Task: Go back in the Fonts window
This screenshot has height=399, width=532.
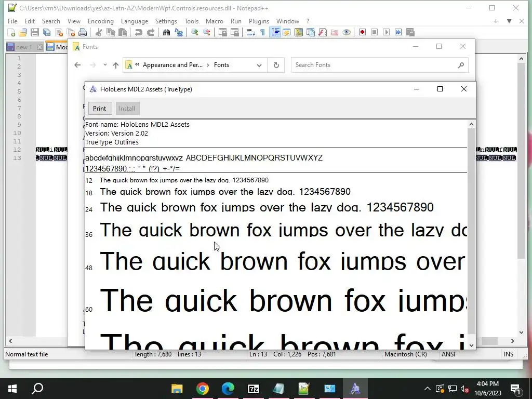Action: coord(77,65)
